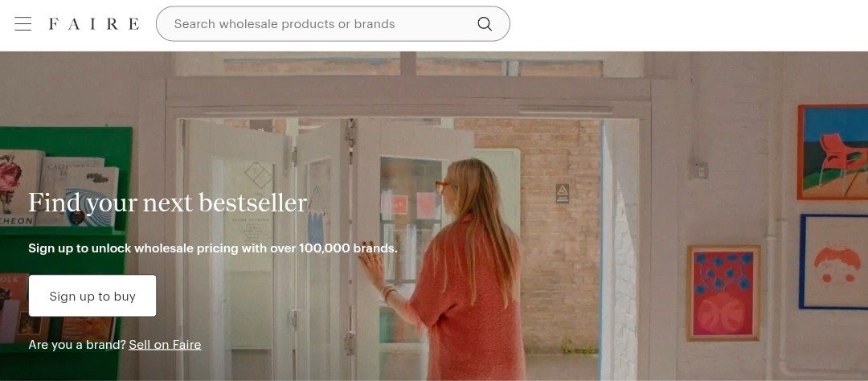This screenshot has height=381, width=868.
Task: Click the wholesale pricing subtitle text
Action: (213, 248)
